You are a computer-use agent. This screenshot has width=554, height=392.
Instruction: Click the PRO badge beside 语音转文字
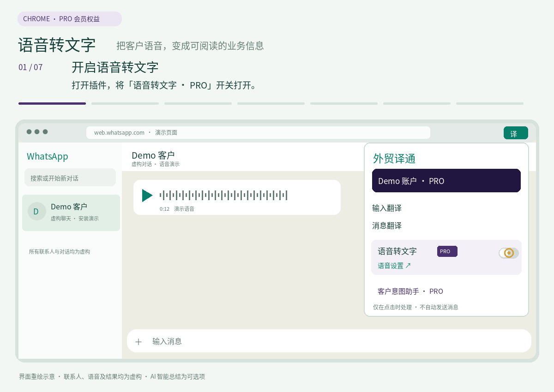(x=447, y=251)
